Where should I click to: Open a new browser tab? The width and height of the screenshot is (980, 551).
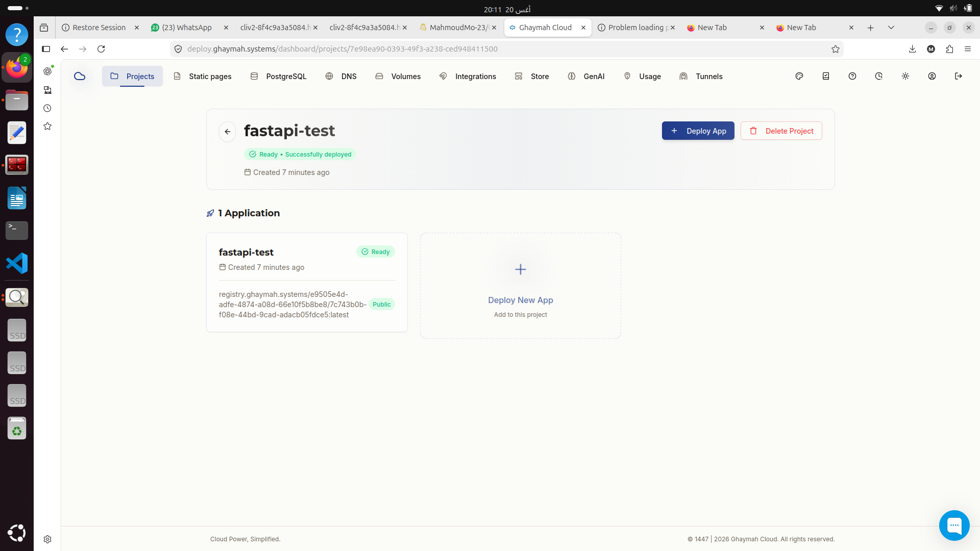[871, 28]
